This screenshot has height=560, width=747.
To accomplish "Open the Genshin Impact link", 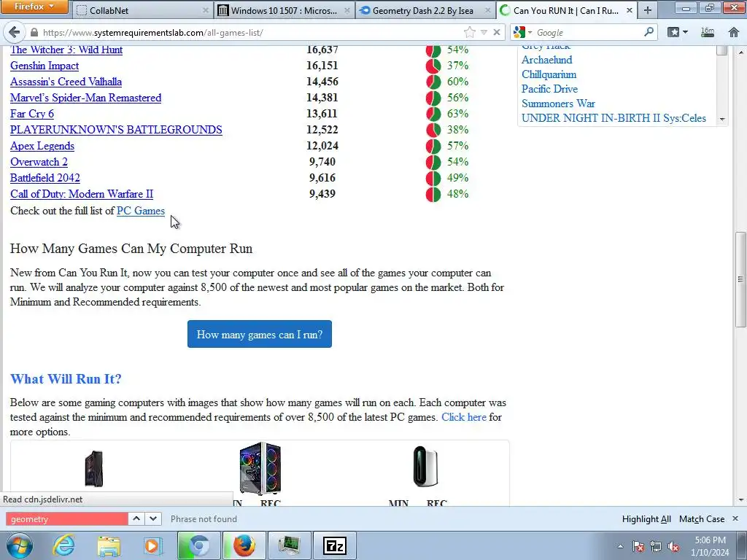I will 44,66.
